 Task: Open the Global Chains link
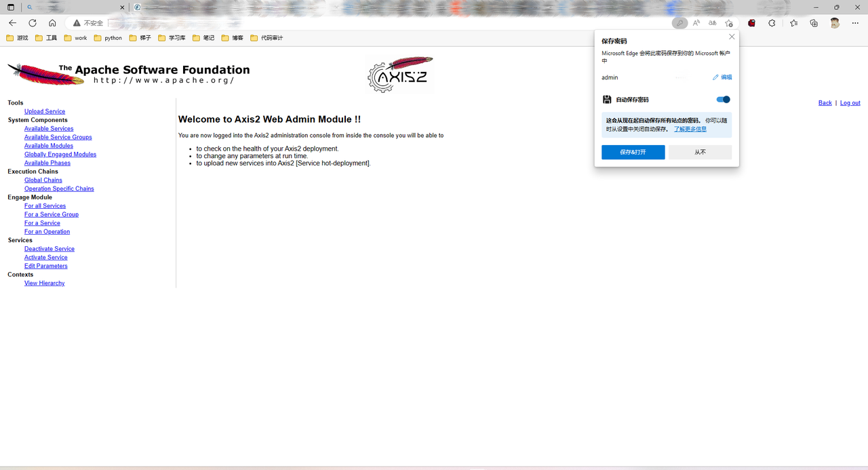[43, 180]
